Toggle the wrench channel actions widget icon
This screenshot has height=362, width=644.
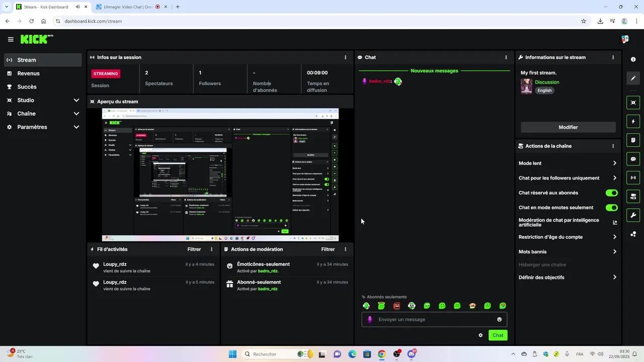coord(633,215)
